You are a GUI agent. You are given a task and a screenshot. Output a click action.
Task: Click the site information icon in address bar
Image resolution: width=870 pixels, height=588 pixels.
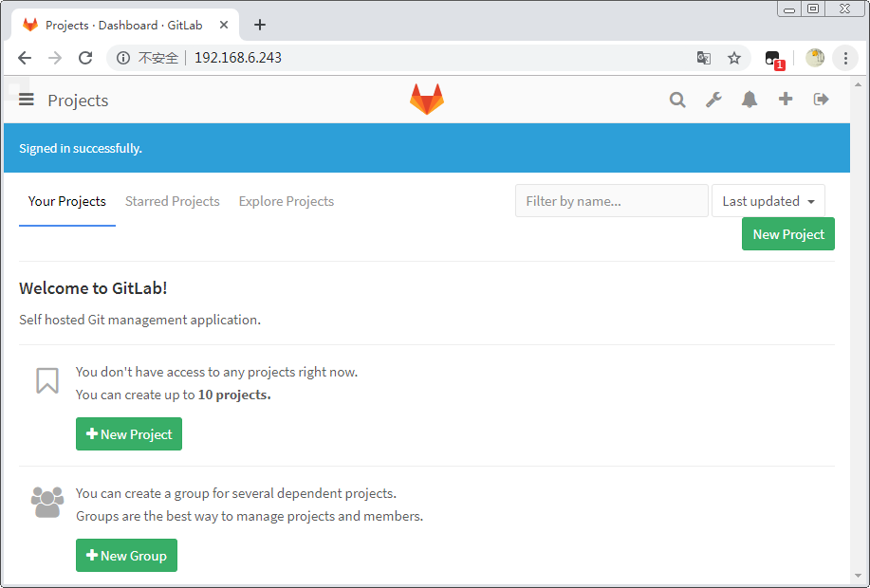point(123,58)
